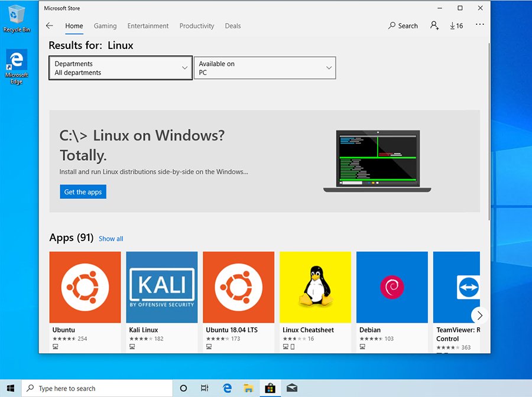Select the Kali Linux app tile
Viewport: 532px width, 397px height.
click(161, 287)
